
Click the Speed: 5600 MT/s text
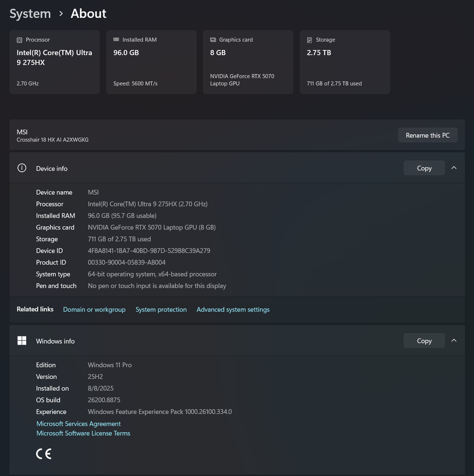coord(136,83)
